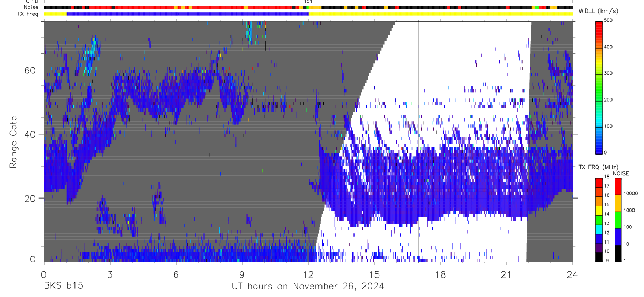
Task: Click the '18' tick on the UT hours axis
Action: (441, 274)
